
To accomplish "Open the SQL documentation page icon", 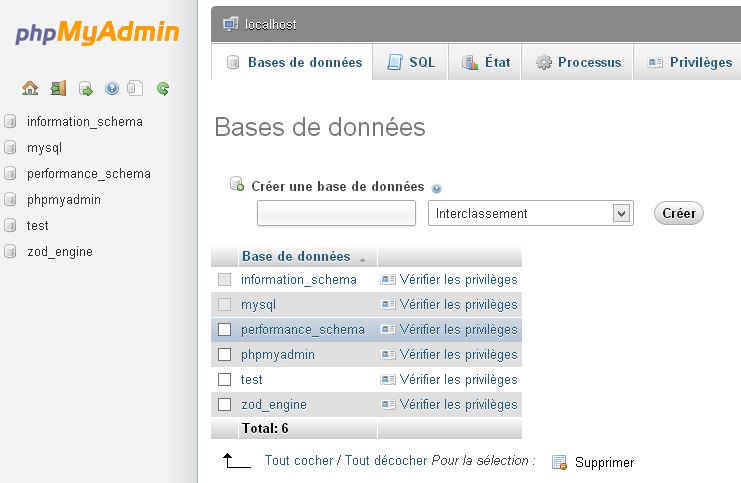I will (x=135, y=88).
